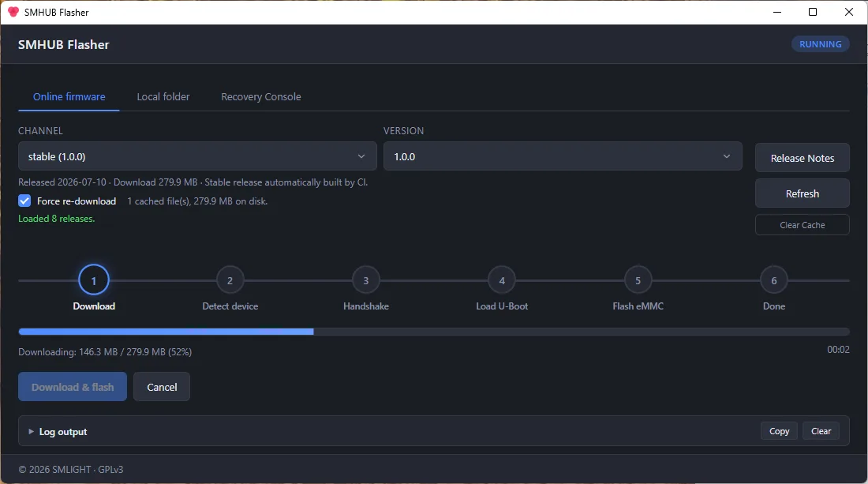868x484 pixels.
Task: Click the step 3 Handshake circle
Action: 366,280
